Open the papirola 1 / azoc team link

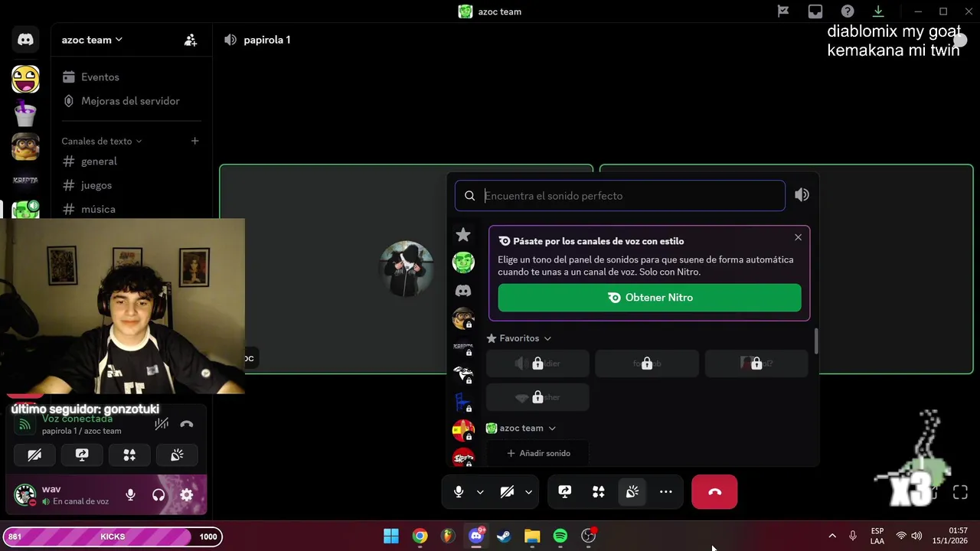click(81, 431)
